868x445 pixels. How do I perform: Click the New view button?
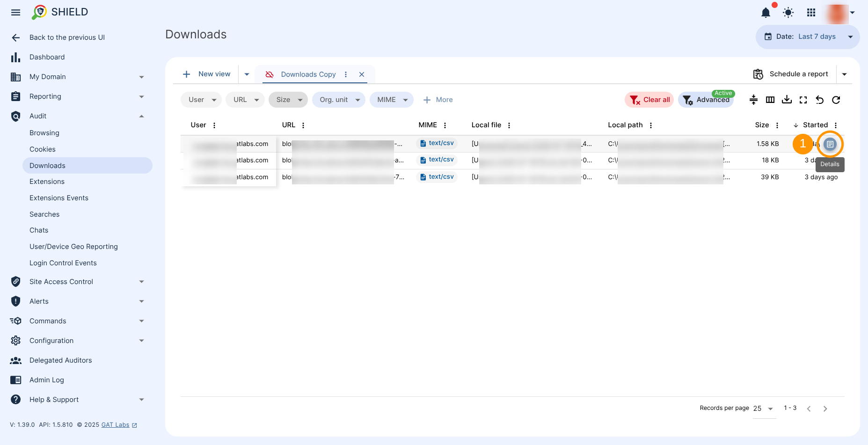[x=206, y=74]
